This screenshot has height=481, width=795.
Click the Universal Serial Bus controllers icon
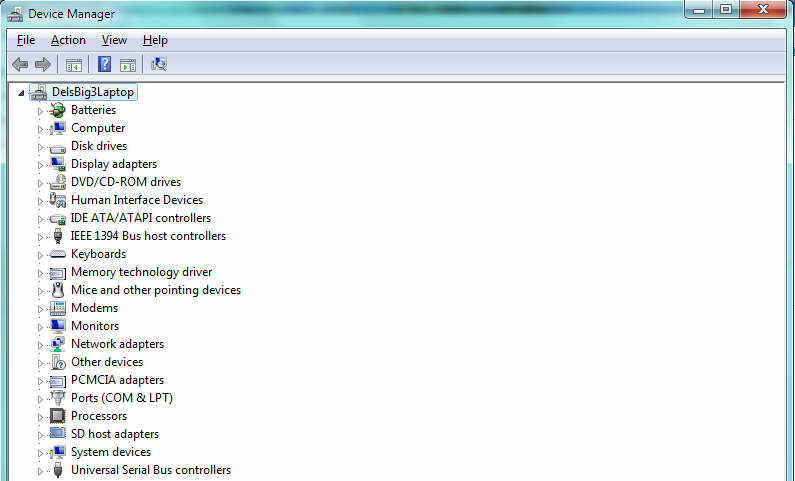coord(58,470)
